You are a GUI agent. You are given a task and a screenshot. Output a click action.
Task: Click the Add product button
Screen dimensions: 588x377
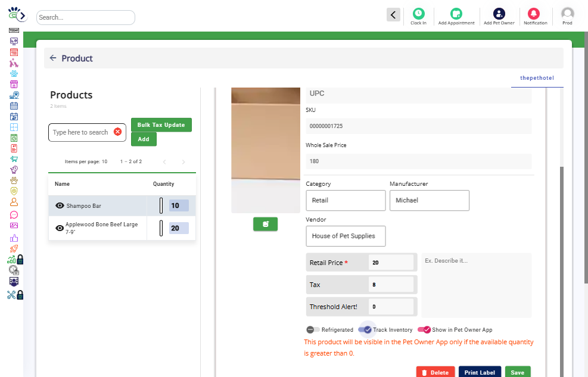click(144, 139)
